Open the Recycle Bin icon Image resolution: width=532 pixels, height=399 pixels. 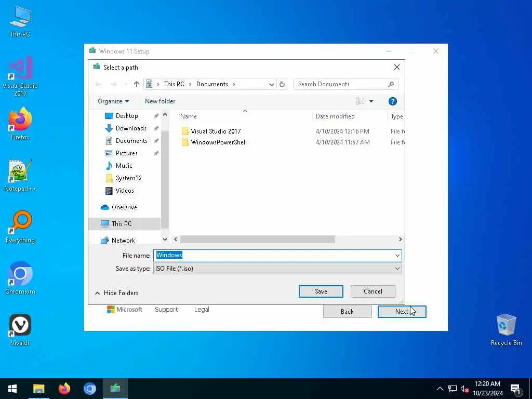pos(506,330)
